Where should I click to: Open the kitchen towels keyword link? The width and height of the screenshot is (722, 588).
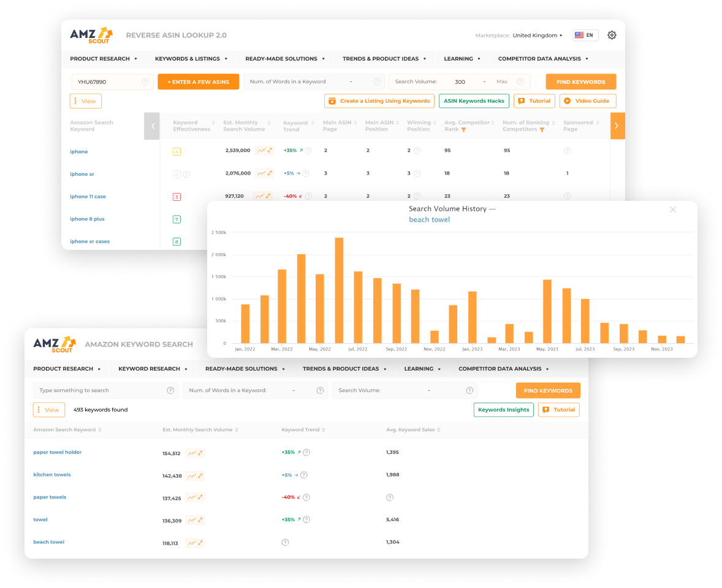52,475
